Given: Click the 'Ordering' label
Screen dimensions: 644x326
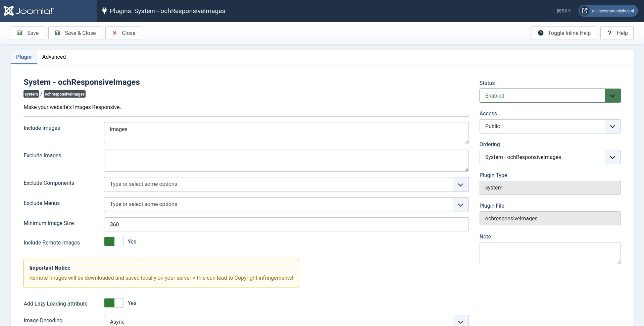Looking at the screenshot, I should [490, 144].
